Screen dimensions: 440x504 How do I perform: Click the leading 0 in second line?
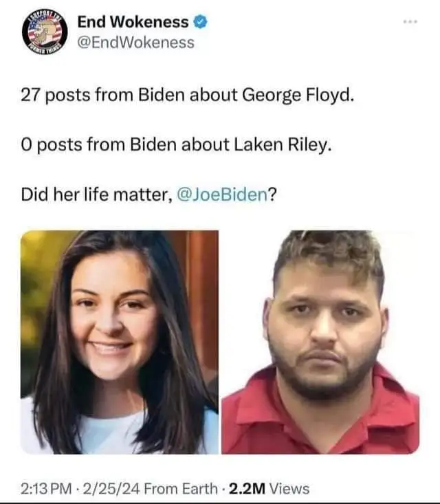click(x=26, y=145)
